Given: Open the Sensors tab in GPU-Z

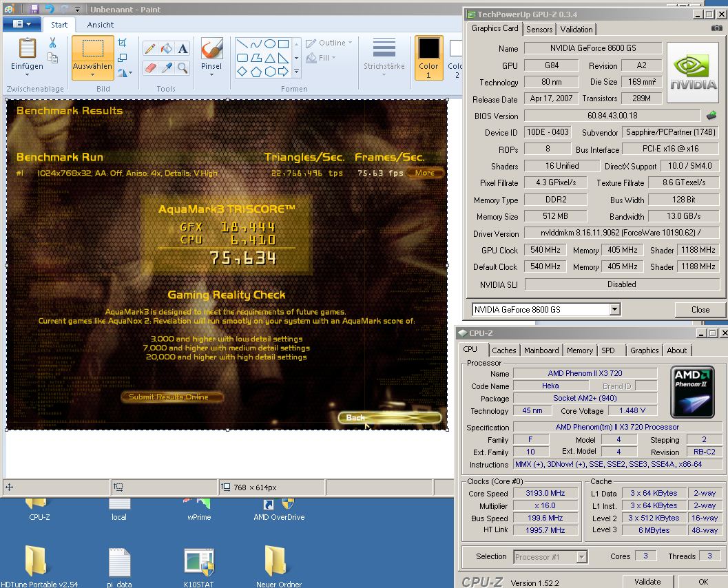Looking at the screenshot, I should [539, 29].
